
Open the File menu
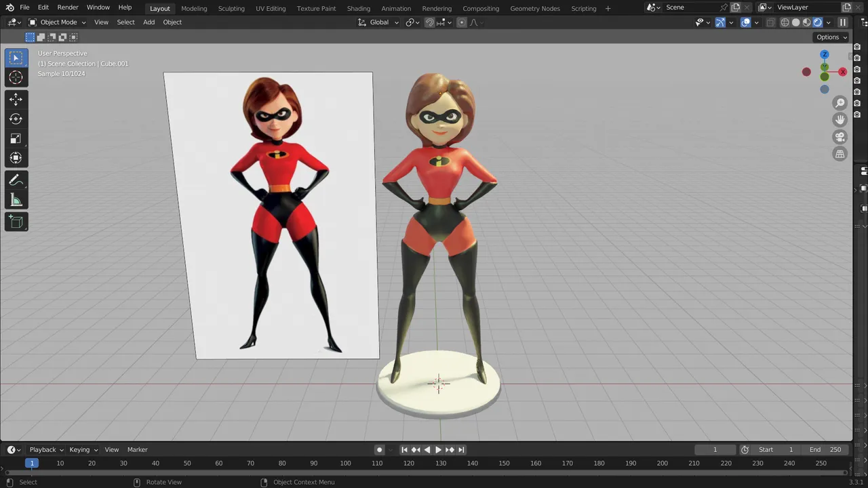click(x=24, y=7)
